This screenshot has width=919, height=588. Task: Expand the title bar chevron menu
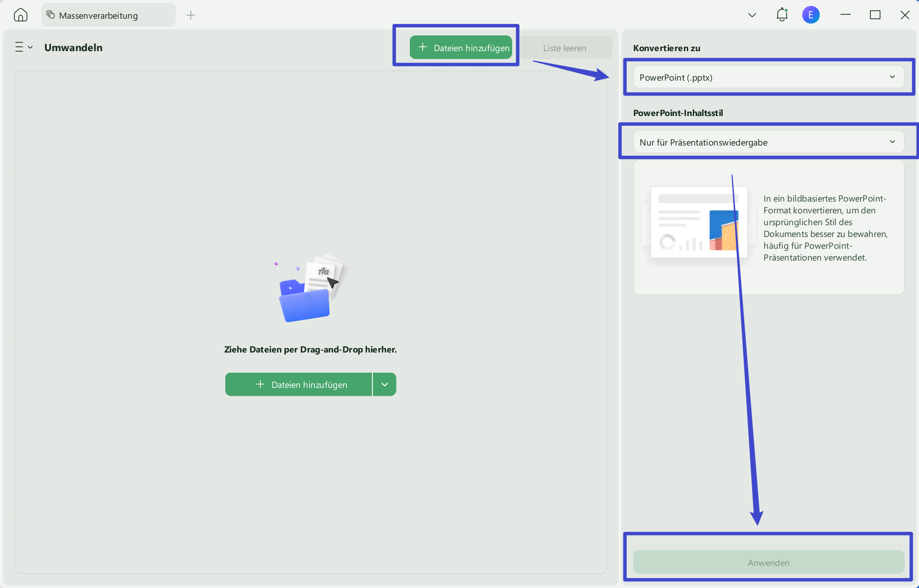752,15
